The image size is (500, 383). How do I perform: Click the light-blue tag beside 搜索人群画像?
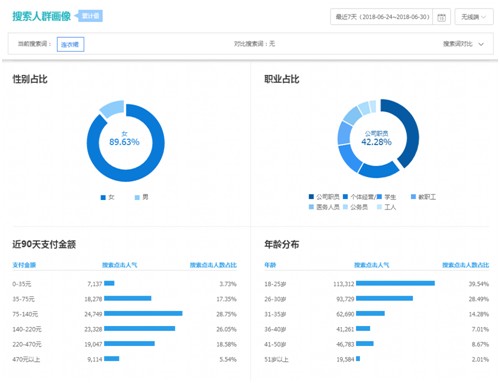(x=89, y=16)
